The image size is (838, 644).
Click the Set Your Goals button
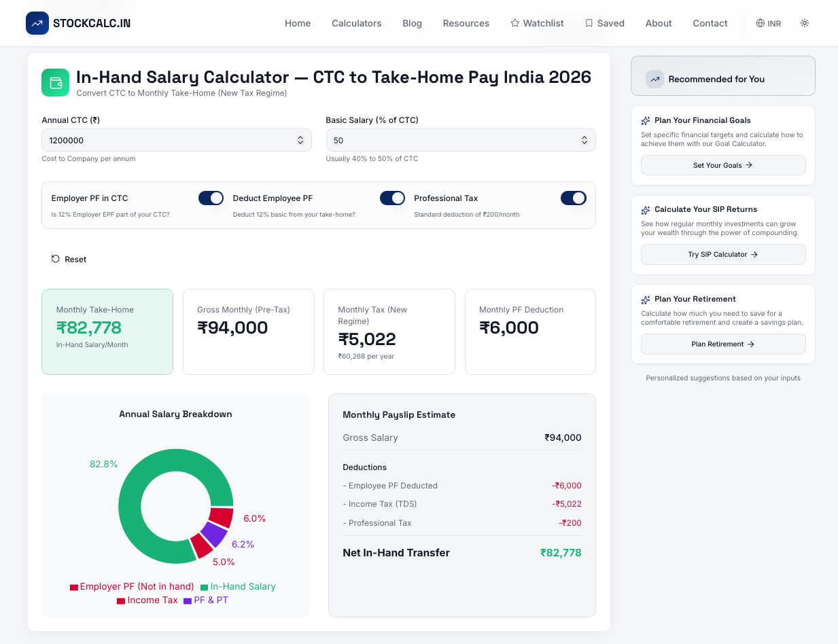[722, 165]
